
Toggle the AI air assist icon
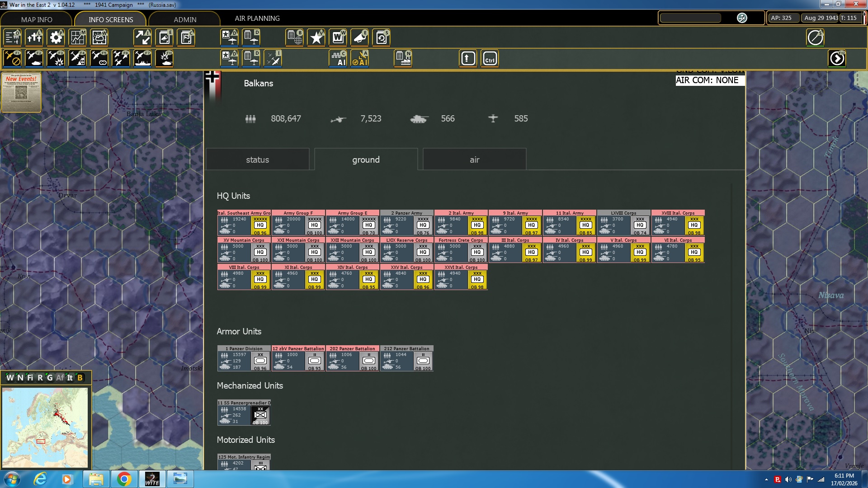(x=360, y=59)
